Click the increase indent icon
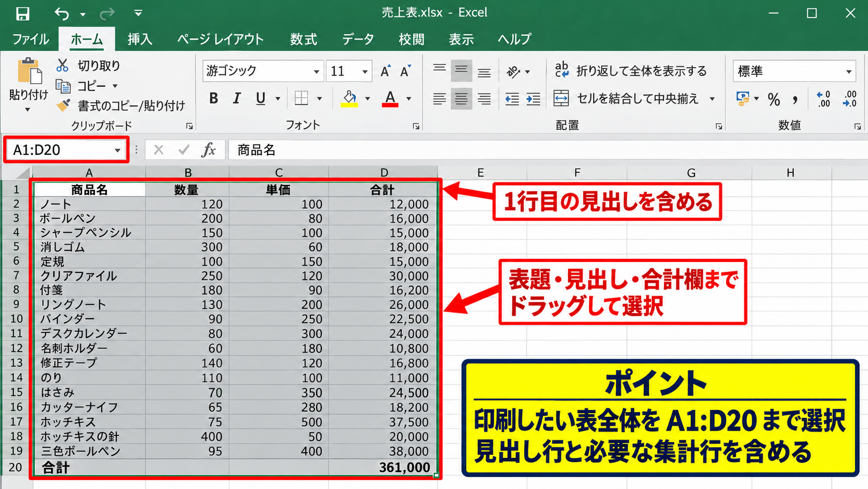This screenshot has height=489, width=868. pos(534,99)
